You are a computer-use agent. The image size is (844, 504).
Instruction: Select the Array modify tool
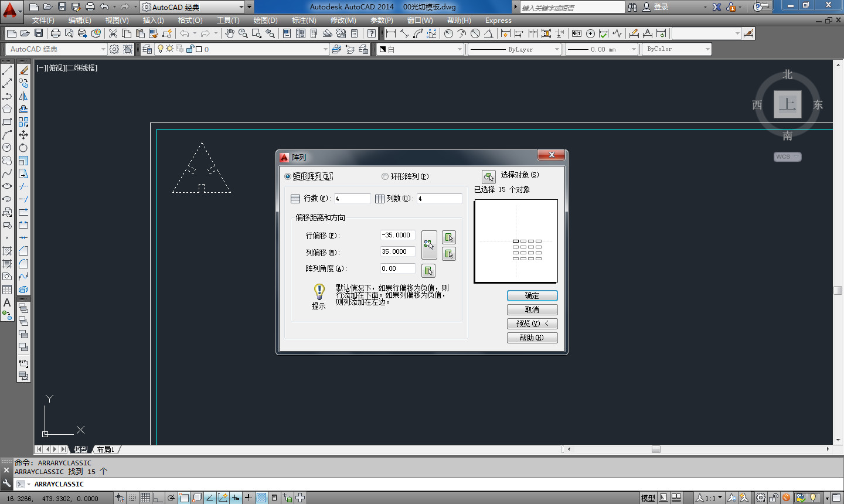pos(23,122)
